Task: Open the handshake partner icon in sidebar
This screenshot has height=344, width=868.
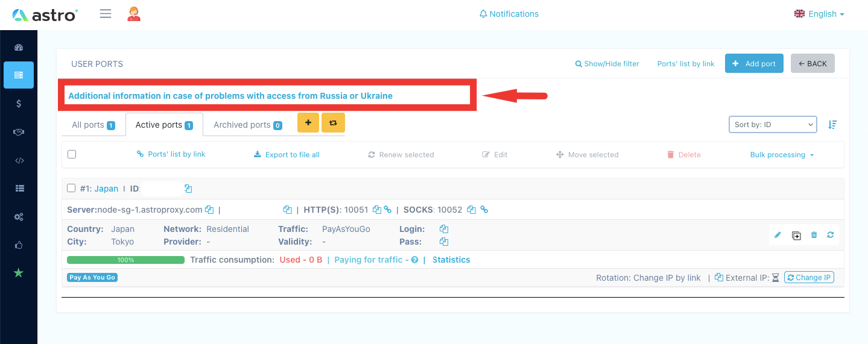Action: pyautogui.click(x=19, y=132)
